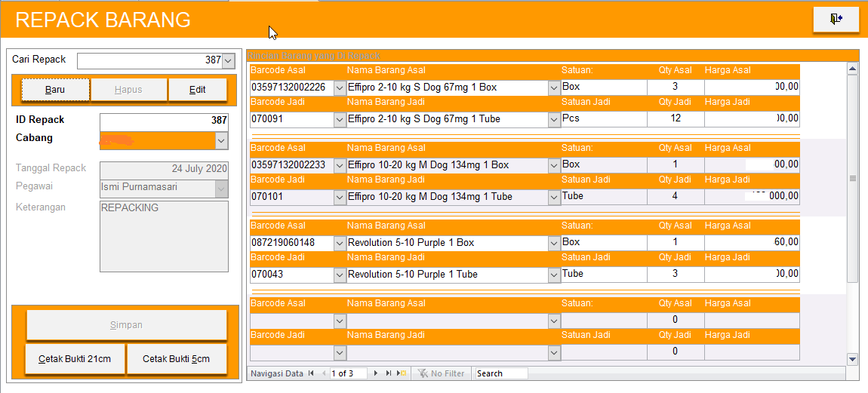
Task: Click the Edit button
Action: point(197,90)
